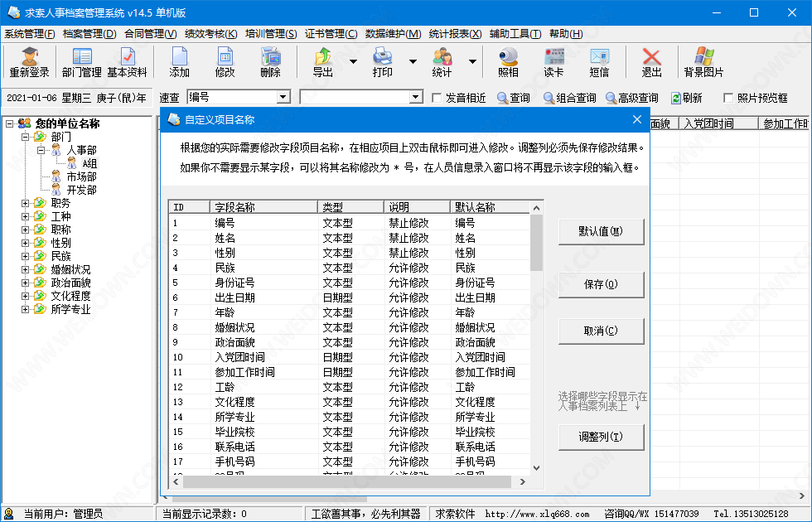Click the 重新登录 re-login toolbar icon
Viewport: 812px width, 522px height.
click(x=30, y=62)
